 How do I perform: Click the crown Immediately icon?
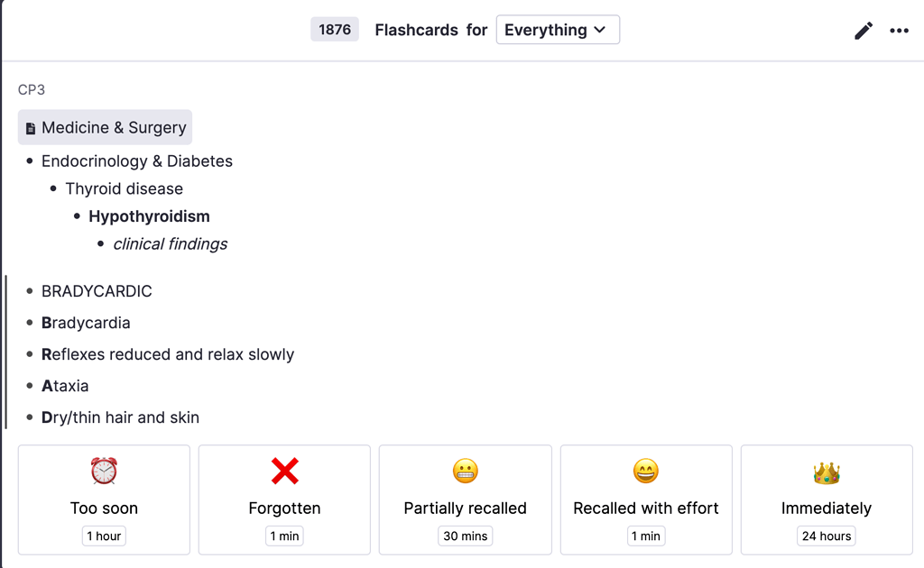pos(827,472)
